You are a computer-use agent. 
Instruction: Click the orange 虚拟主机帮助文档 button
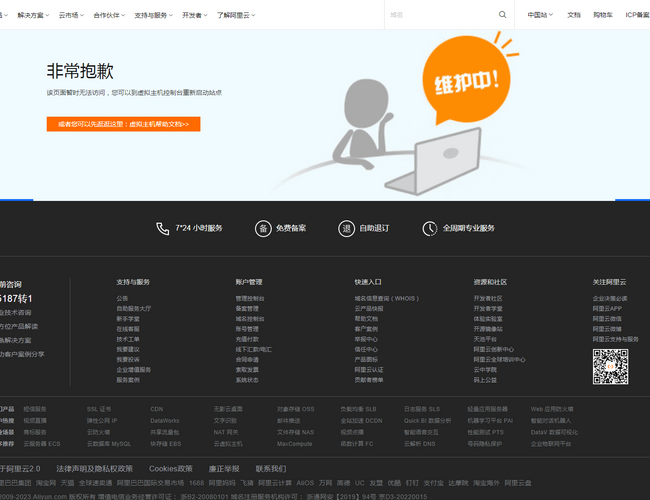tap(123, 124)
